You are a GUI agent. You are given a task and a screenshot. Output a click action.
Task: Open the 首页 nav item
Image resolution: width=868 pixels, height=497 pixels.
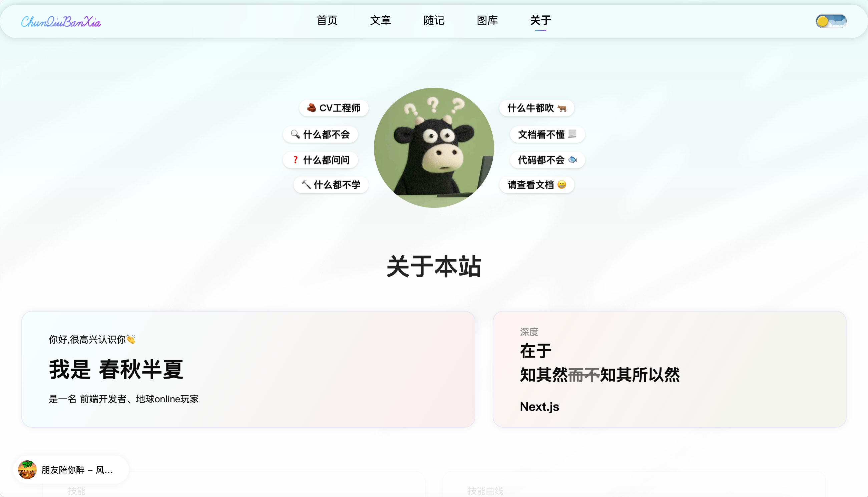point(327,20)
